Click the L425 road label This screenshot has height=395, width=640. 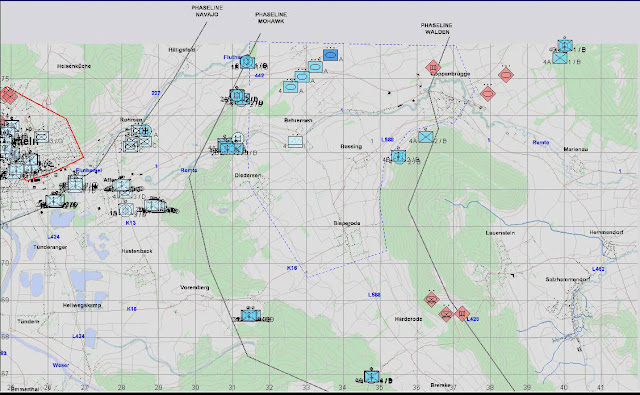coord(473,319)
